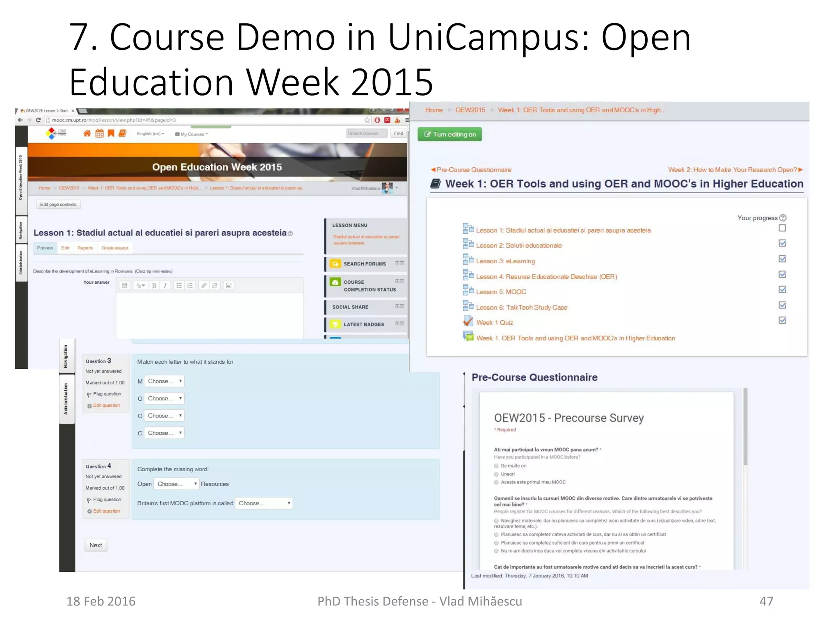Apply Bold in the answer editor
Screen dimensions: 840x630
coord(154,285)
